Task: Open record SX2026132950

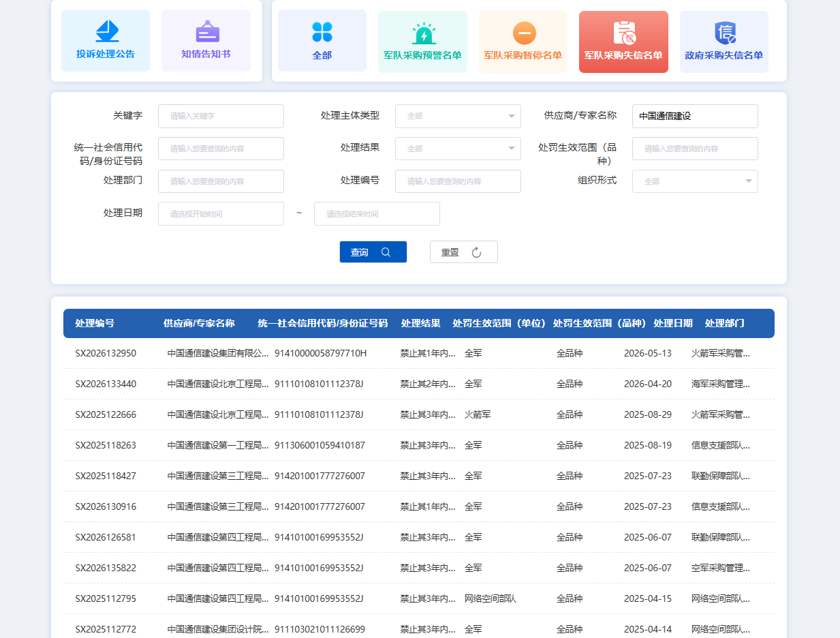Action: coord(106,353)
